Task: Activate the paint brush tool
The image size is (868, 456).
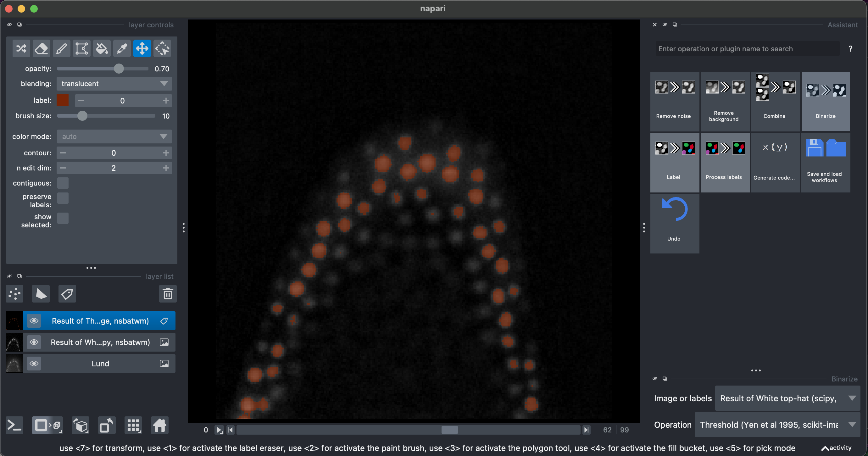Action: 61,48
